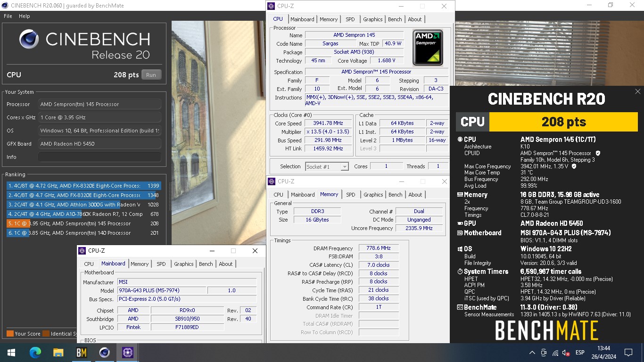Click the GFX Board AMD Radeon HD 5450 field
The image size is (644, 362).
tap(99, 144)
